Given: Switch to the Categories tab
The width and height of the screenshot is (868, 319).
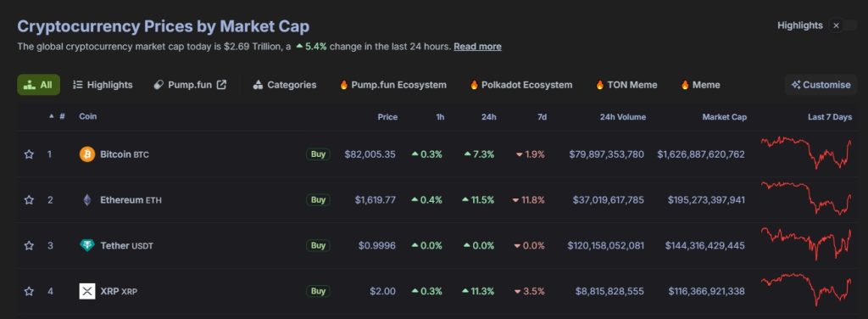Looking at the screenshot, I should pyautogui.click(x=285, y=85).
